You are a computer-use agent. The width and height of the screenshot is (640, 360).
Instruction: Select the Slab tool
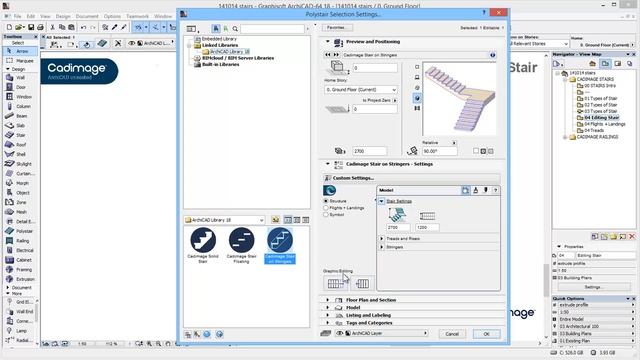point(20,125)
